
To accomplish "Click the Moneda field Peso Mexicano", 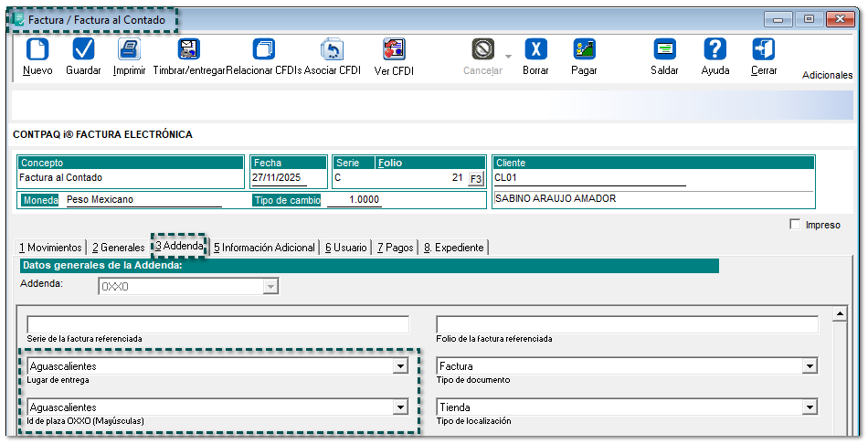I will tap(144, 199).
